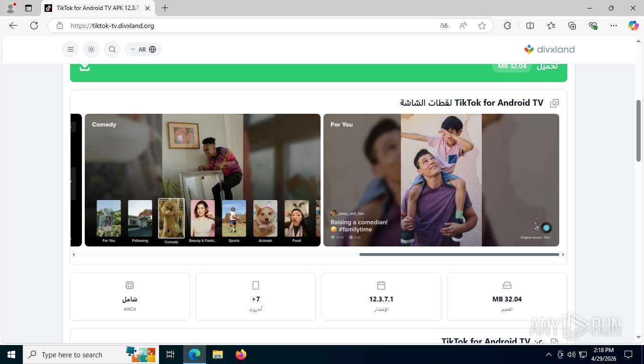Viewport: 644px width, 364px height.
Task: Open a new browser tab
Action: click(165, 8)
